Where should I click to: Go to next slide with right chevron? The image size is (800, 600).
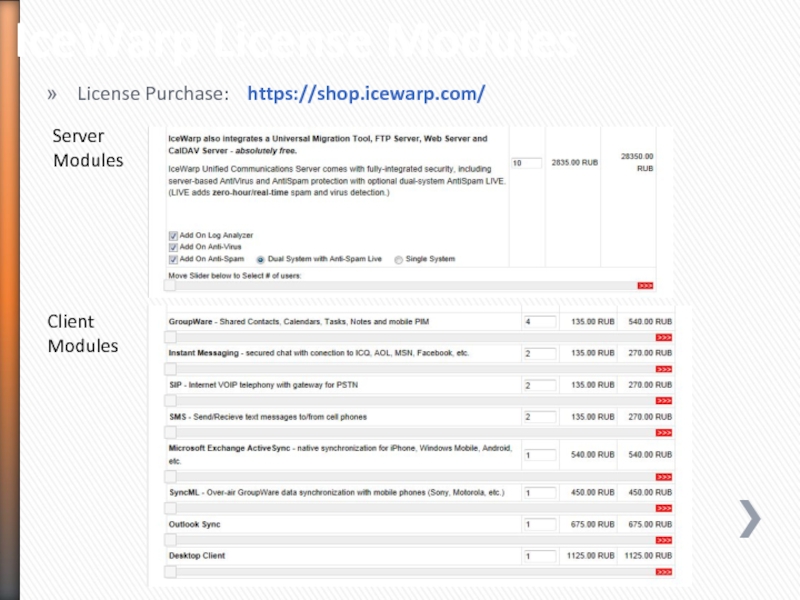coord(750,519)
